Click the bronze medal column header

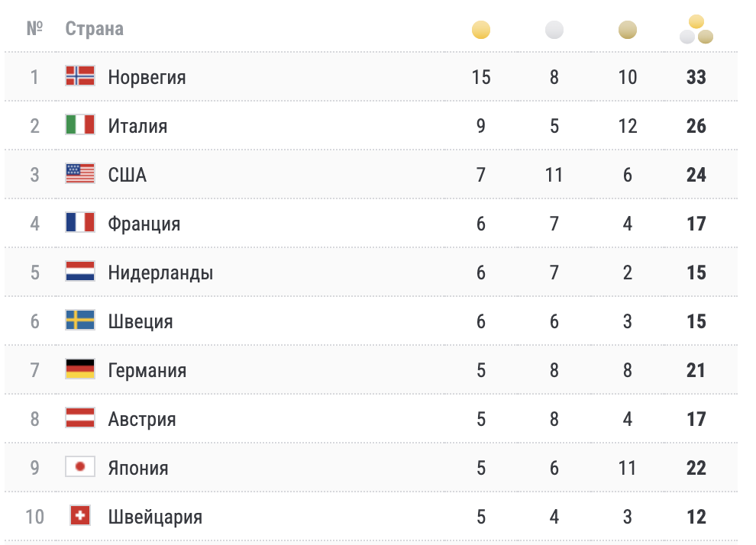click(x=628, y=31)
